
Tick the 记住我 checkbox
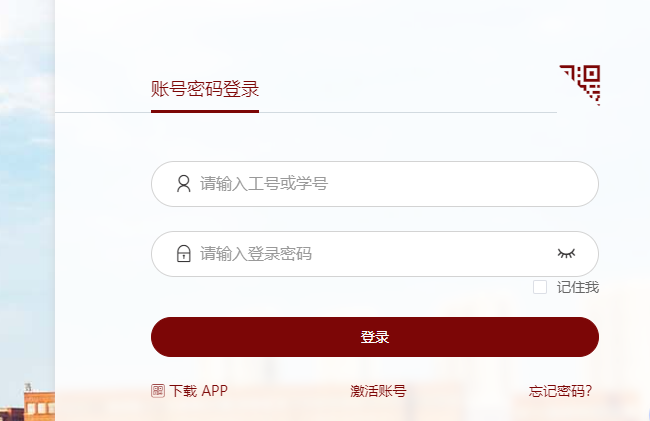[540, 288]
